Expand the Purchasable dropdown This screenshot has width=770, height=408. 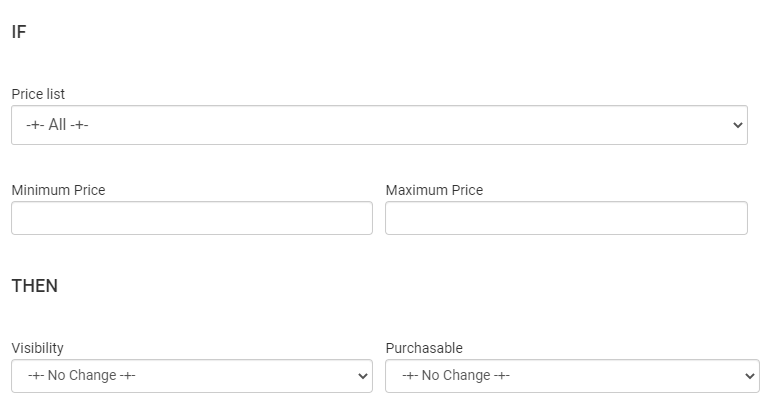[572, 376]
